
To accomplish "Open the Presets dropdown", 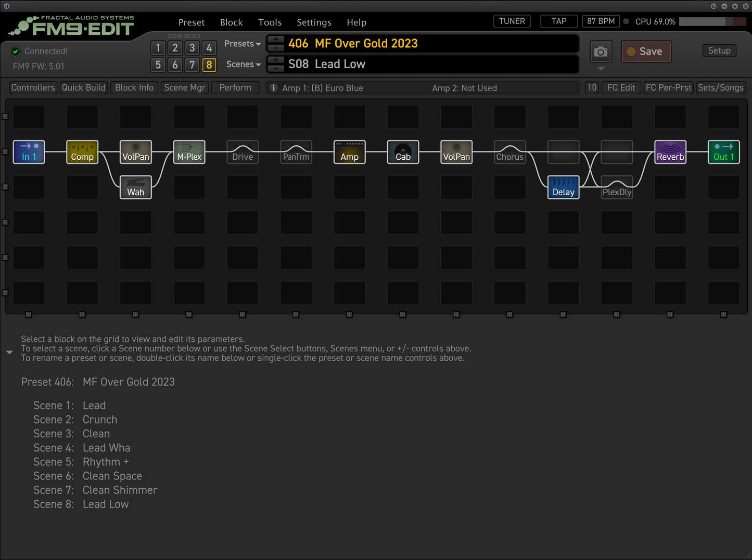I will [x=242, y=44].
